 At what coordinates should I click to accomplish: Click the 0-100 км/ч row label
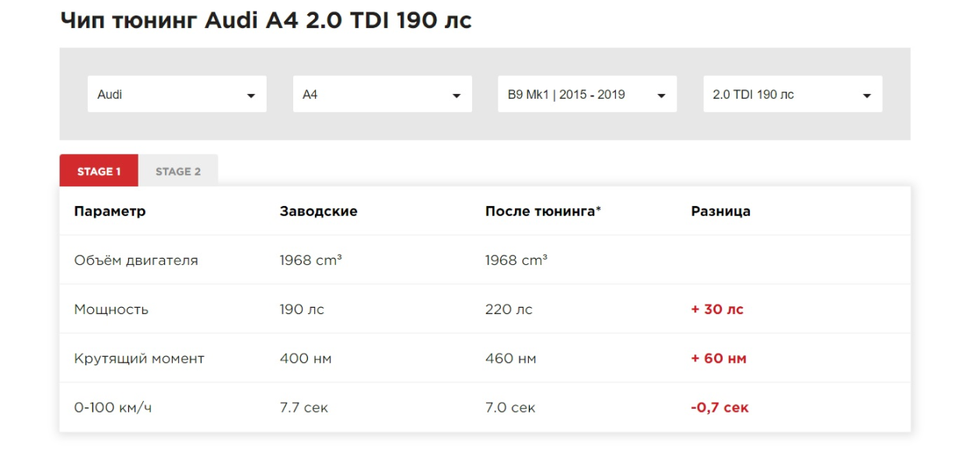[x=113, y=408]
